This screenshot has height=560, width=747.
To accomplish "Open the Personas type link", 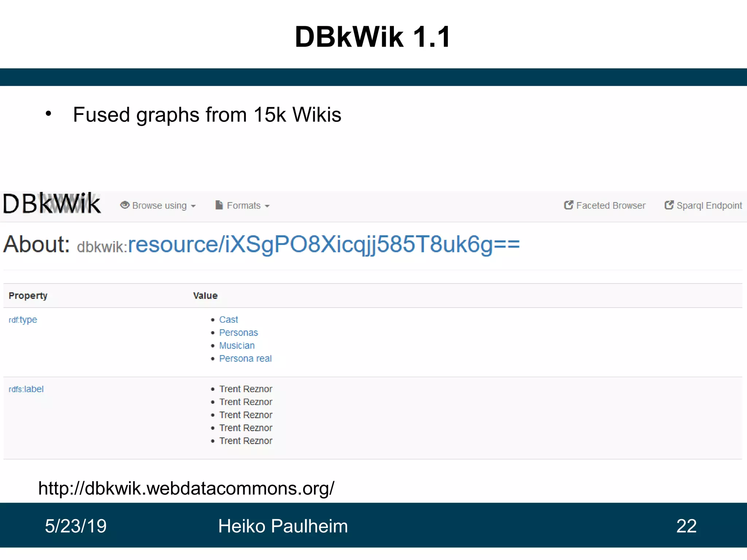I will pos(239,333).
